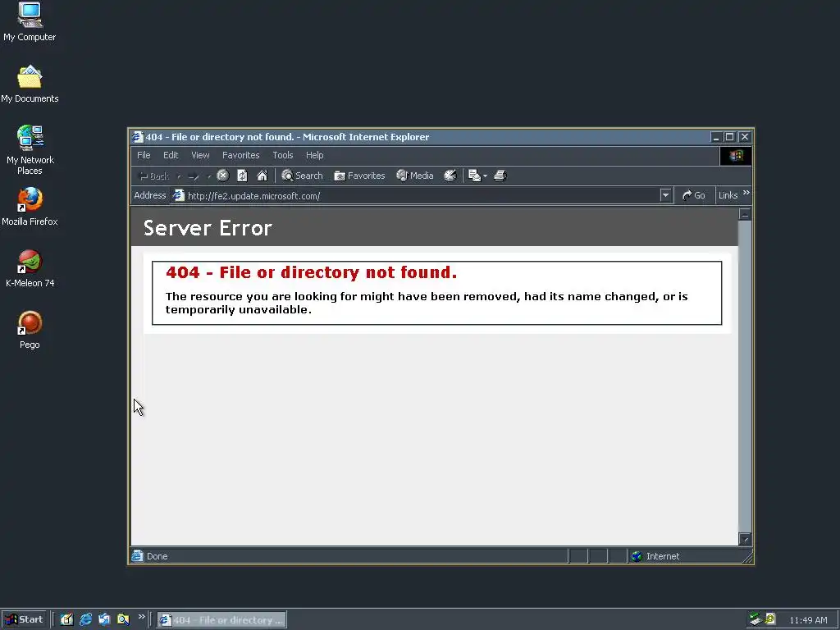Open the Tools menu
This screenshot has height=630, width=840.
283,155
